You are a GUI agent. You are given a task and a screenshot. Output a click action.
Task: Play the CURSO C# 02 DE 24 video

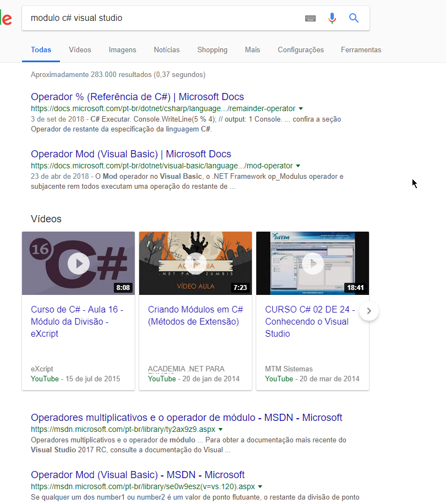[x=313, y=263]
